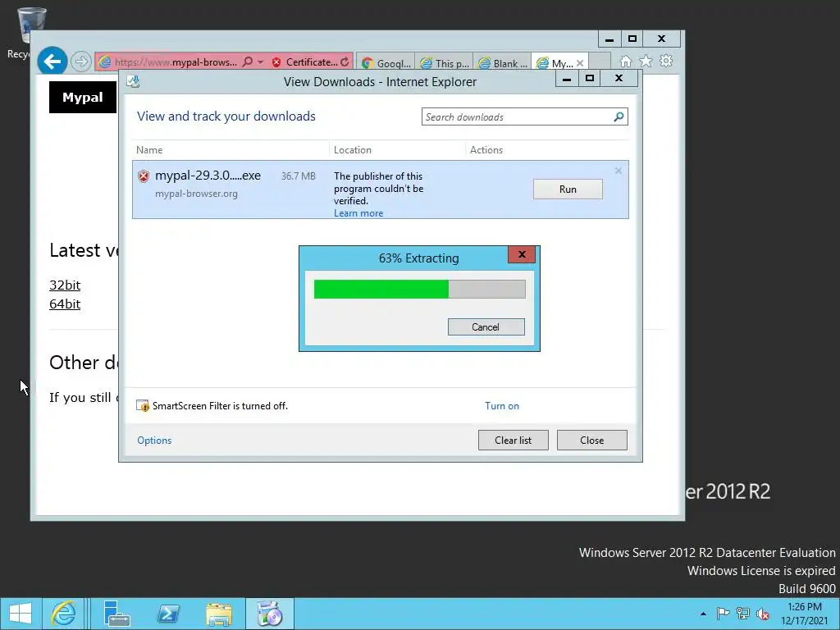This screenshot has height=630, width=840.
Task: Click the muted speaker tray icon
Action: tap(763, 614)
